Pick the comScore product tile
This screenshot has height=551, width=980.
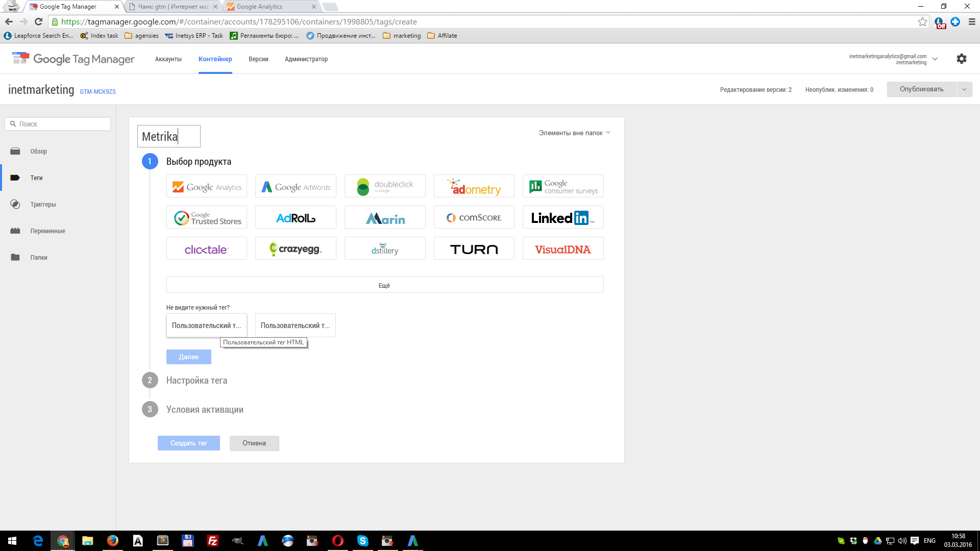point(474,217)
